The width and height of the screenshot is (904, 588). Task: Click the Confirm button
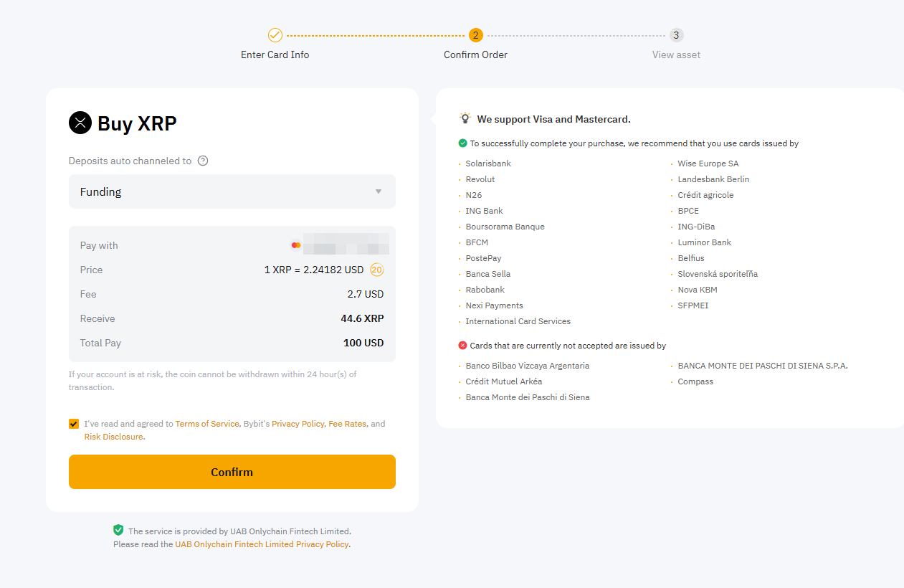coord(232,472)
